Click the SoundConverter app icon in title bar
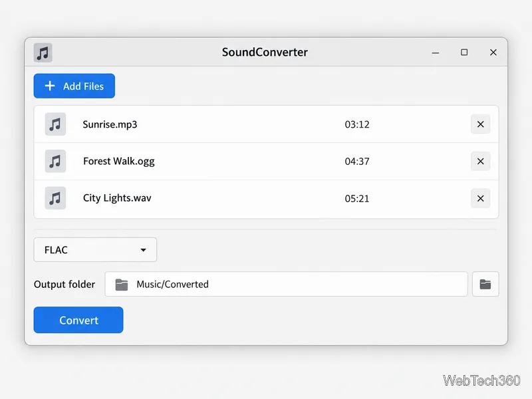Image resolution: width=532 pixels, height=399 pixels. pos(43,53)
